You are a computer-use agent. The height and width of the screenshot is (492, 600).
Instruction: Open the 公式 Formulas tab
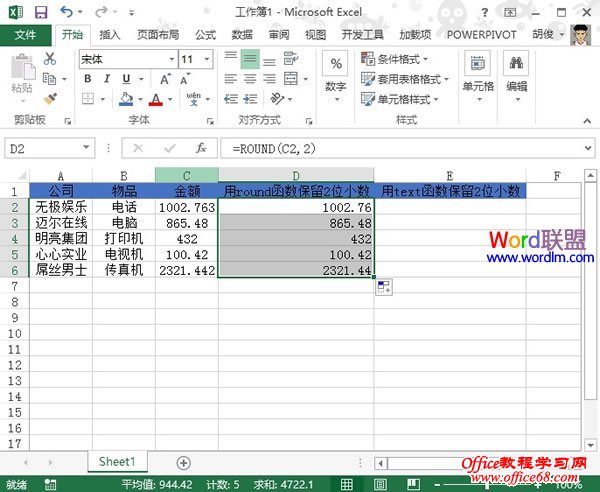[x=205, y=35]
